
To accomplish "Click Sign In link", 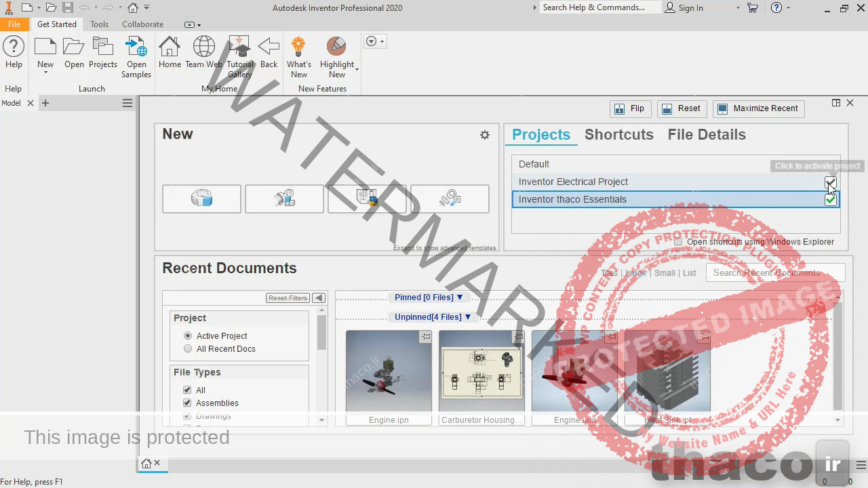I will click(x=690, y=7).
